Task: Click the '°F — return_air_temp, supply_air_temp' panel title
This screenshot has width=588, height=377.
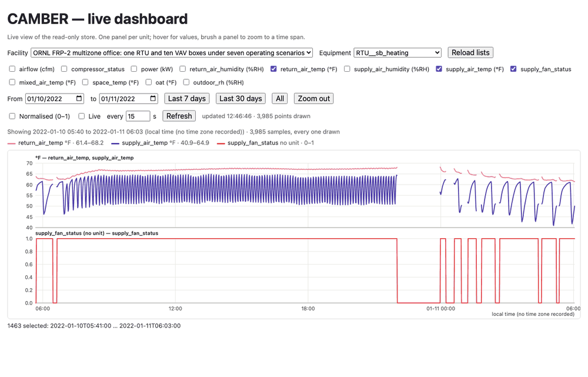Action: click(84, 158)
